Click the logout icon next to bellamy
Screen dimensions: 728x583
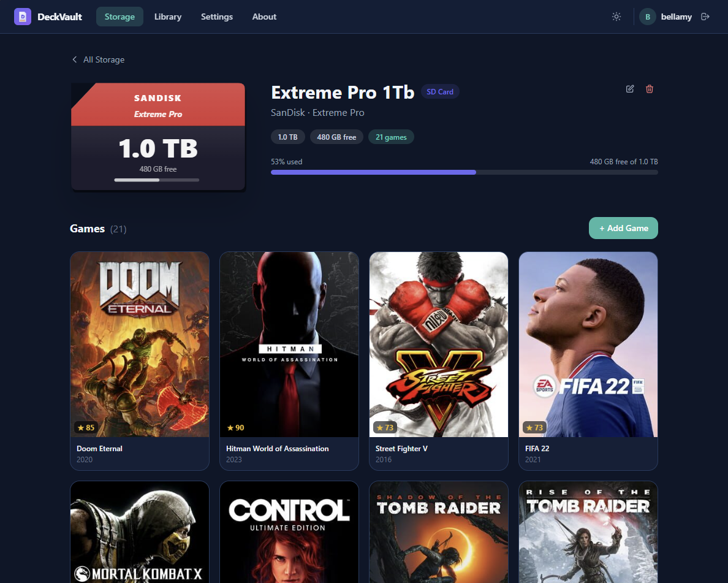pyautogui.click(x=705, y=17)
